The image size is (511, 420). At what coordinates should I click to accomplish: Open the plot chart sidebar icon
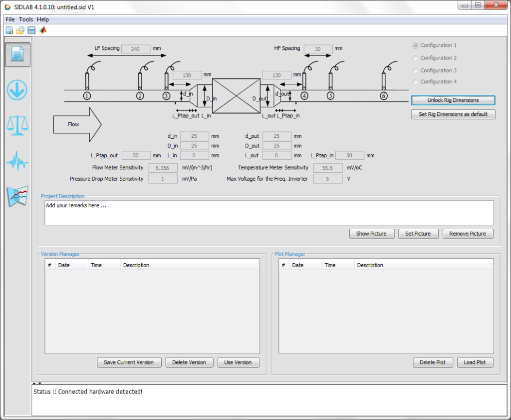pos(17,196)
